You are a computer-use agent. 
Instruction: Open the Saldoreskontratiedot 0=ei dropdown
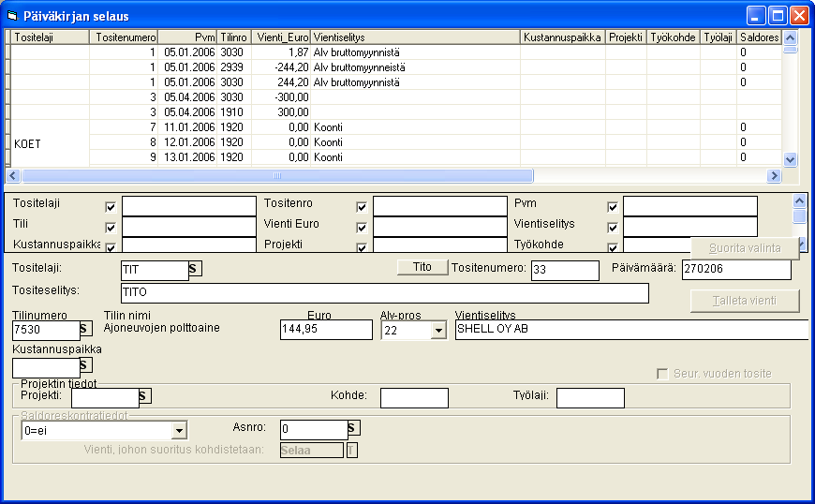point(179,430)
